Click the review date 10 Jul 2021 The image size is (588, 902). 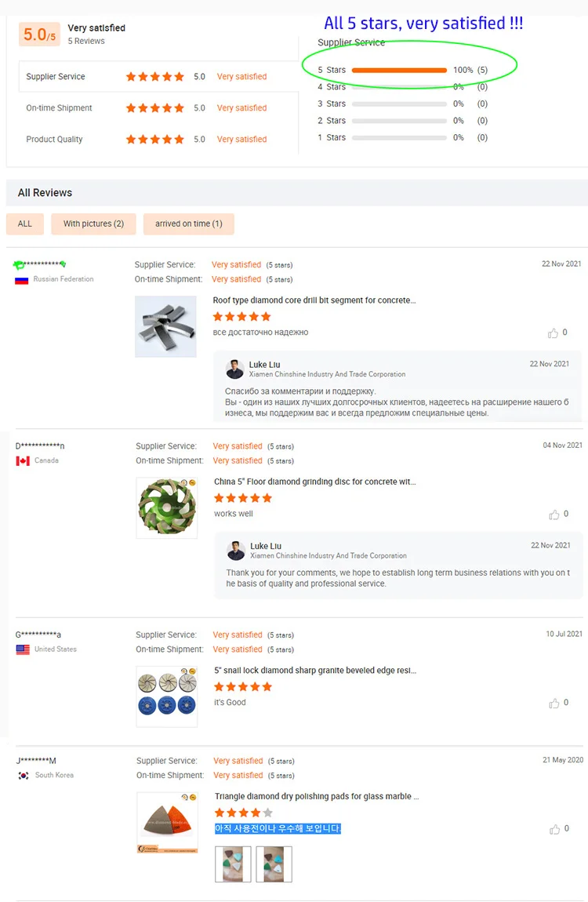point(564,635)
